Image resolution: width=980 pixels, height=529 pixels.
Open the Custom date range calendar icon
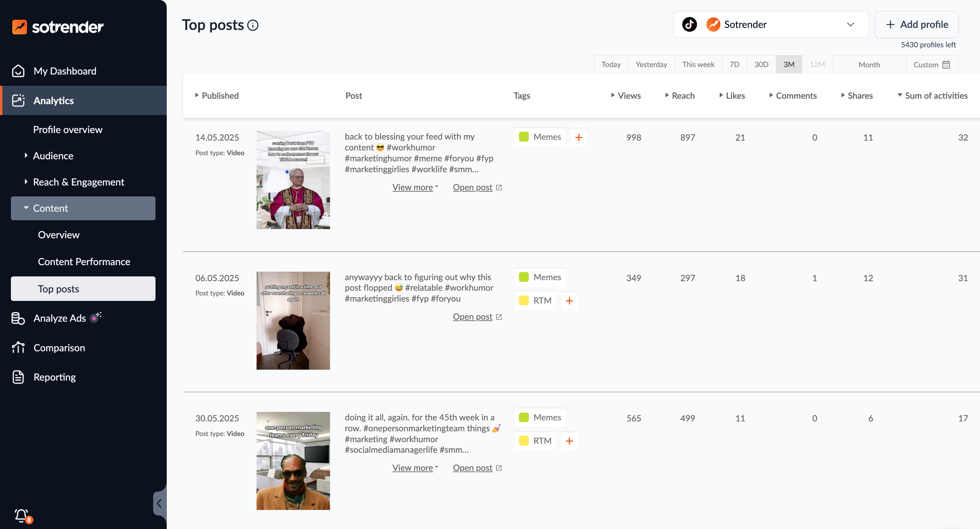pos(946,65)
